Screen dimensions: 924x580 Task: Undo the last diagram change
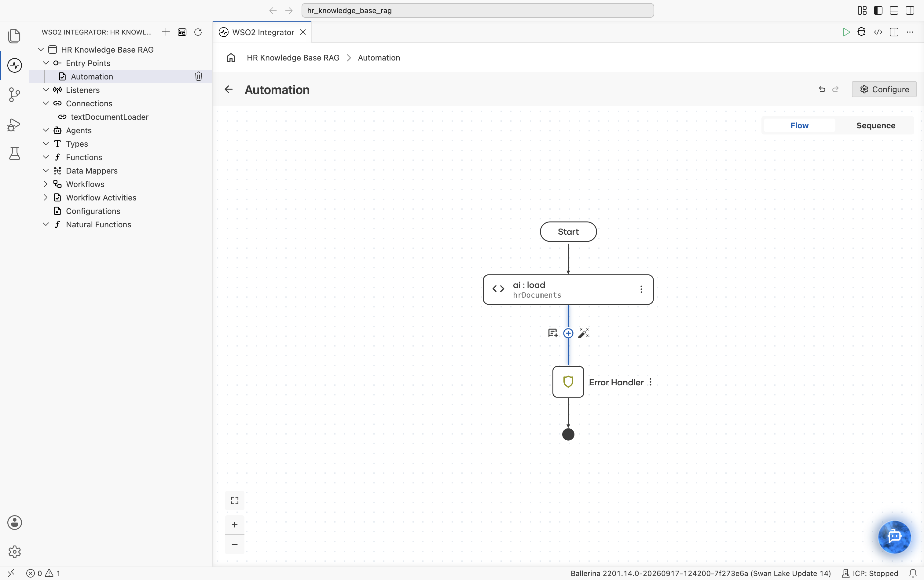(x=822, y=89)
